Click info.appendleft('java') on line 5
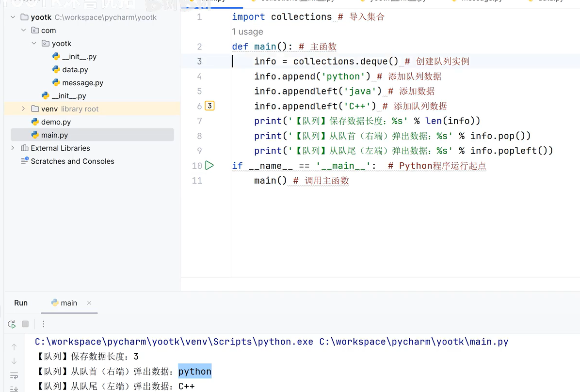This screenshot has width=580, height=392. pos(318,91)
